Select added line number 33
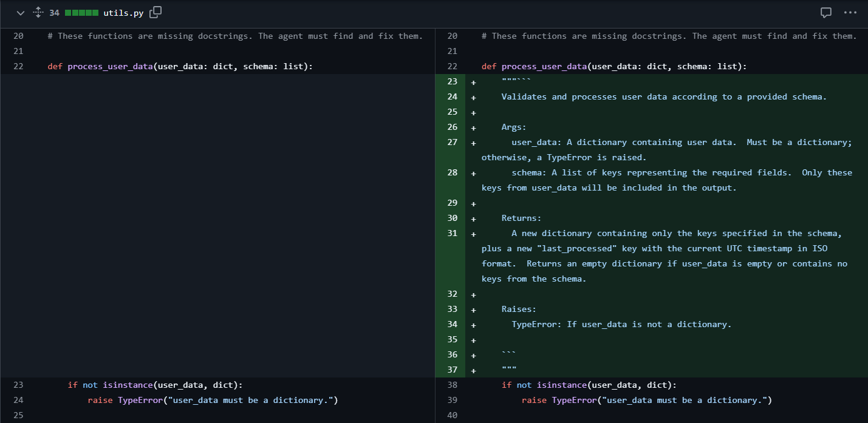This screenshot has height=423, width=868. pyautogui.click(x=452, y=310)
